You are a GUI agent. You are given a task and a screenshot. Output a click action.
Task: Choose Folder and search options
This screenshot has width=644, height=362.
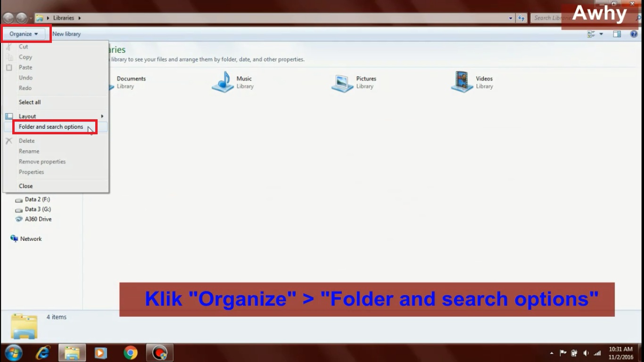tap(50, 127)
